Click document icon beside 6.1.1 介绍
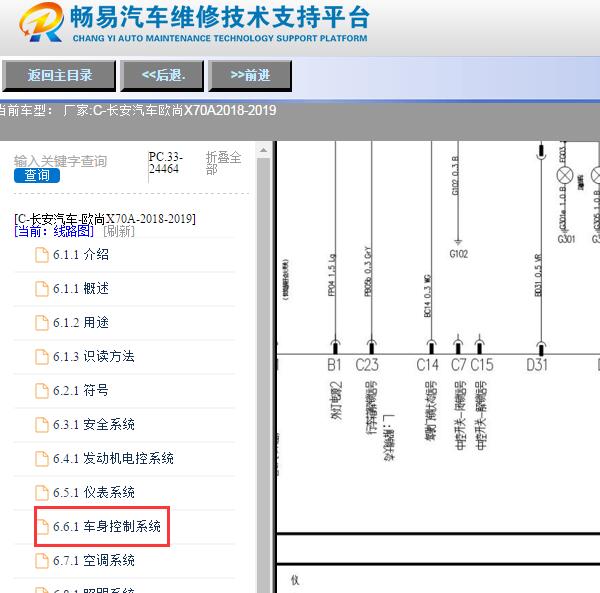 point(42,255)
